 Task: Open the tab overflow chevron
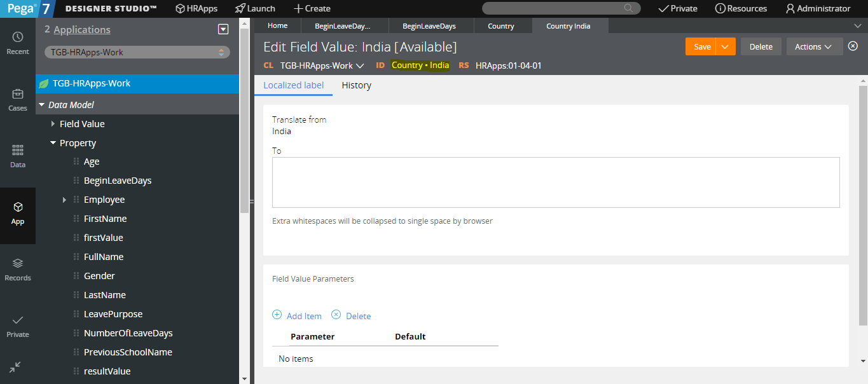click(857, 25)
